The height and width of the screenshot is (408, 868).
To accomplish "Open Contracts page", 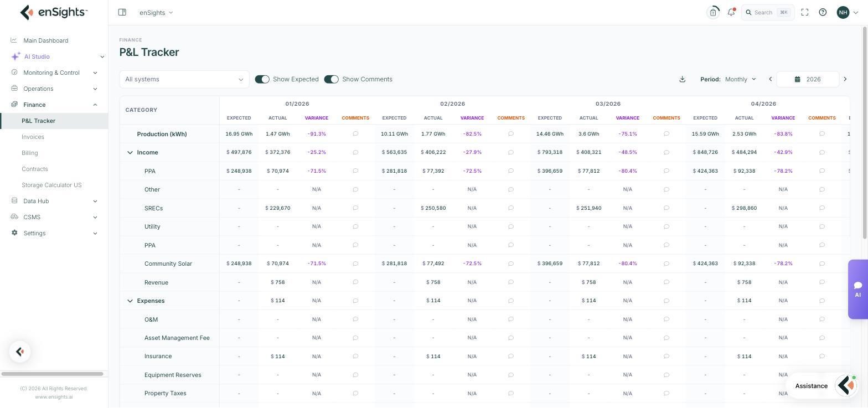I will [35, 169].
